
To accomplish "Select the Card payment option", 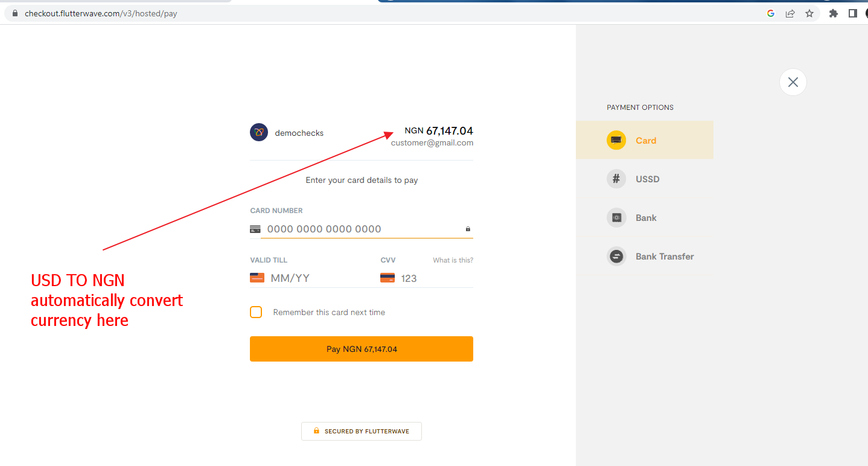I will coord(645,140).
